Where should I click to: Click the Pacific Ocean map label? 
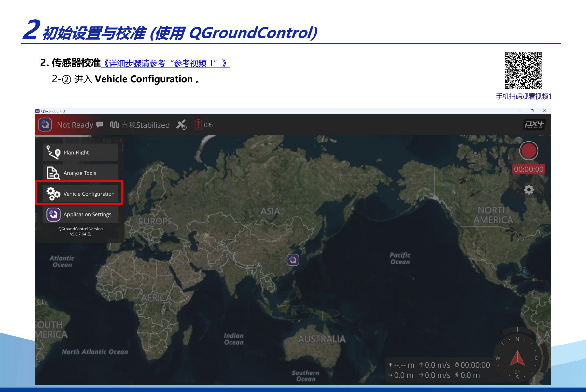pyautogui.click(x=400, y=258)
